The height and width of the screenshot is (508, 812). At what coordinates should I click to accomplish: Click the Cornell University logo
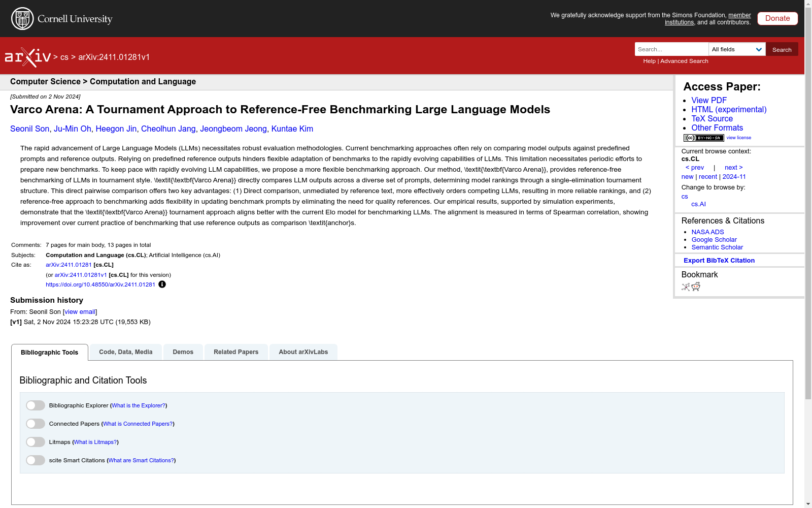click(x=62, y=19)
